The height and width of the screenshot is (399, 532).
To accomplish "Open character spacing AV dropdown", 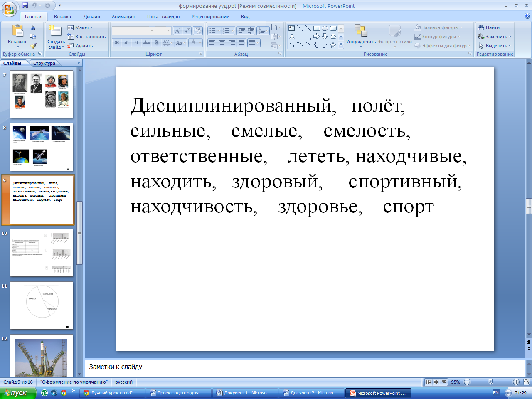I will tap(167, 42).
